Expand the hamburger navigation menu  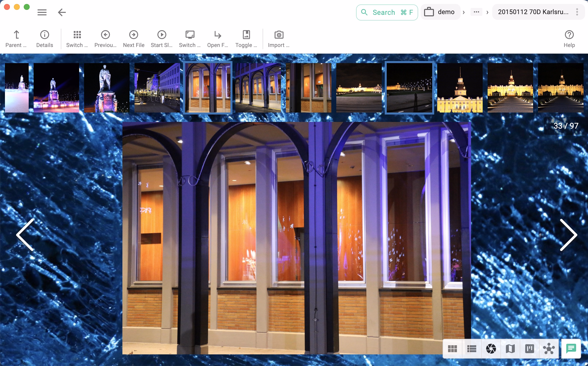point(42,12)
